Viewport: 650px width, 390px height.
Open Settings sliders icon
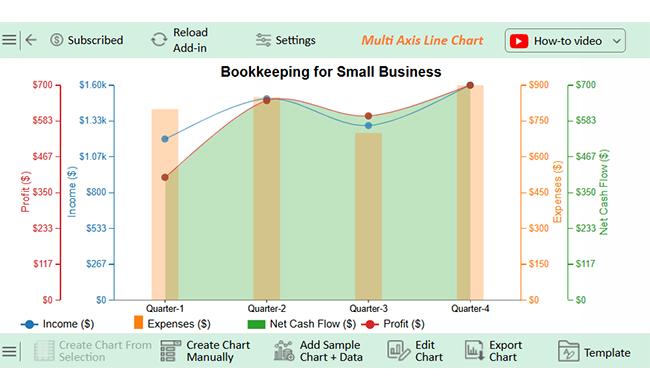click(x=263, y=40)
